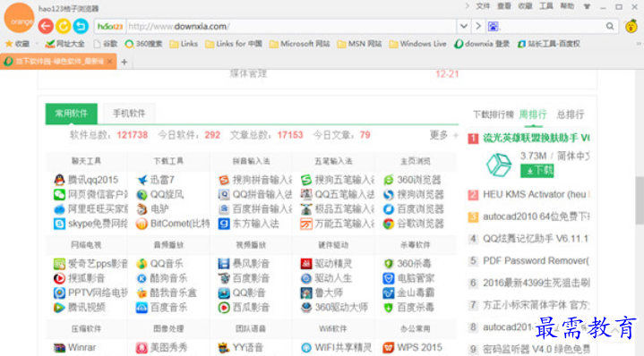Open Microsoft 网站 bookmark folder
Image resolution: width=644 pixels, height=356 pixels.
click(300, 44)
